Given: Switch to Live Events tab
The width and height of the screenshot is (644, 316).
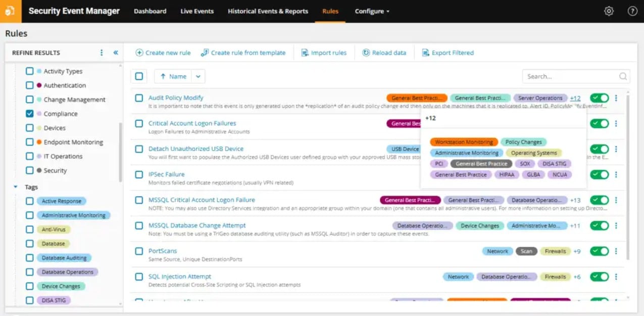Looking at the screenshot, I should point(197,11).
